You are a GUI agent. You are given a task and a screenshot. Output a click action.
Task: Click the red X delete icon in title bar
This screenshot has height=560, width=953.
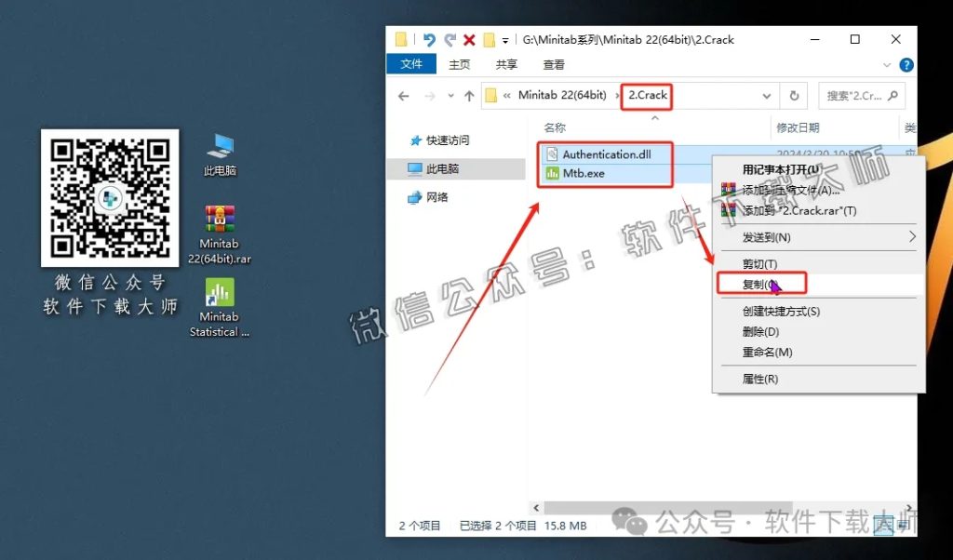pyautogui.click(x=469, y=39)
